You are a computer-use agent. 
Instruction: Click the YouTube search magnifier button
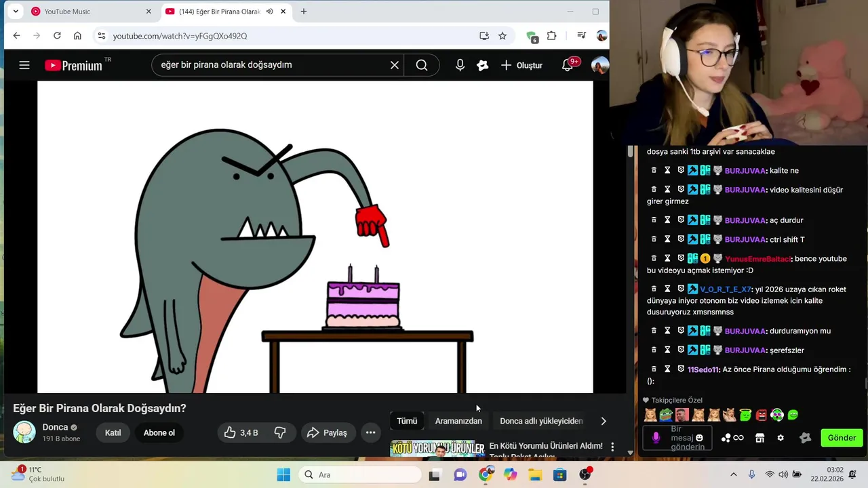click(x=422, y=65)
